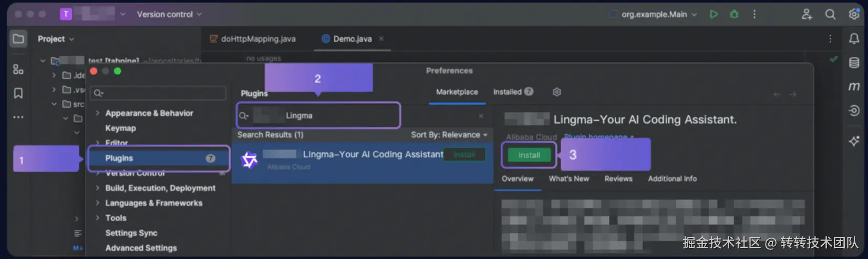
Task: Show more tool windows in left sidebar
Action: [x=18, y=117]
